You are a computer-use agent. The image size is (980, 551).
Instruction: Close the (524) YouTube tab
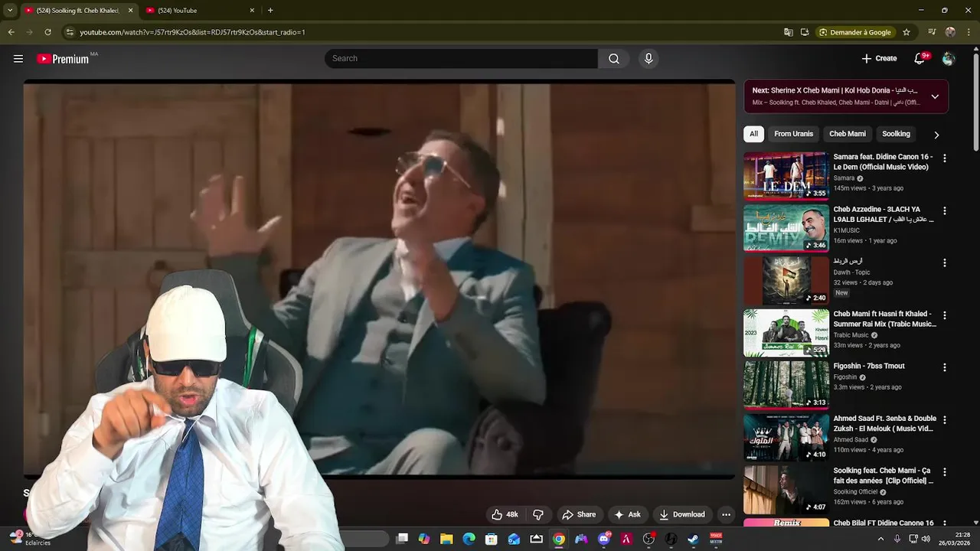point(252,10)
